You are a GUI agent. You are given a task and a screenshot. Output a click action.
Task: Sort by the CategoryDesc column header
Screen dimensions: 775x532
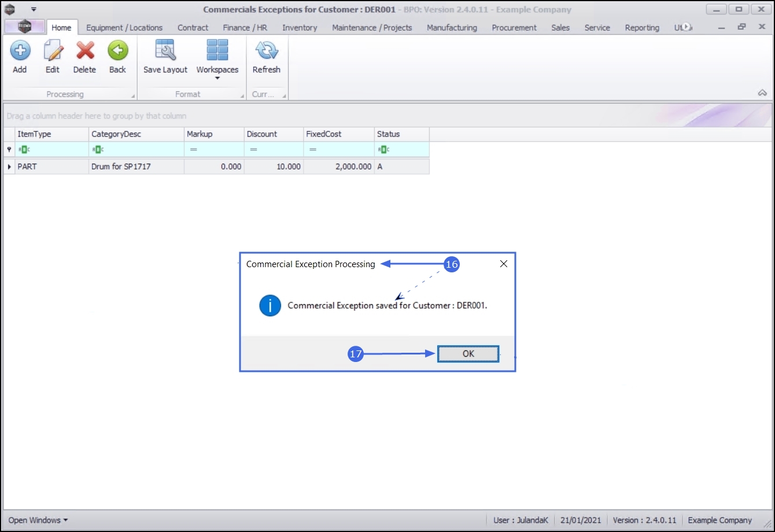[x=136, y=134]
